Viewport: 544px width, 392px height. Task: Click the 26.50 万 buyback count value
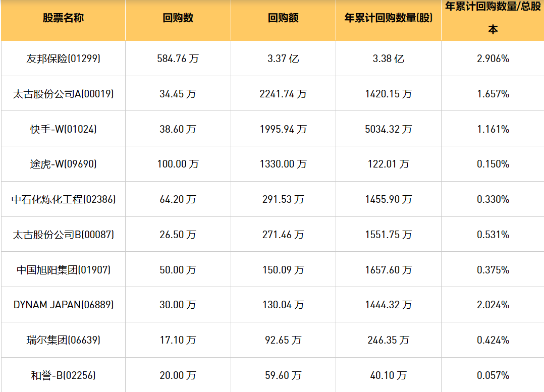click(x=178, y=235)
